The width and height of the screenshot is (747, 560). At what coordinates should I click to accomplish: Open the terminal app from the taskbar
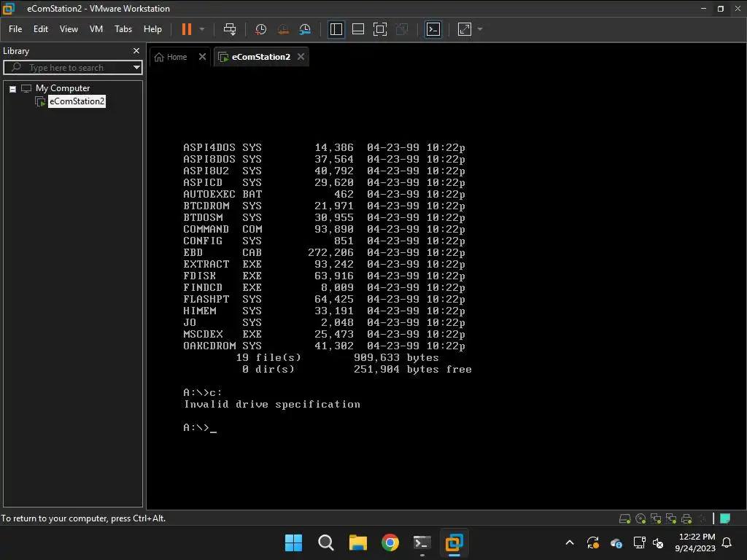[x=422, y=542]
